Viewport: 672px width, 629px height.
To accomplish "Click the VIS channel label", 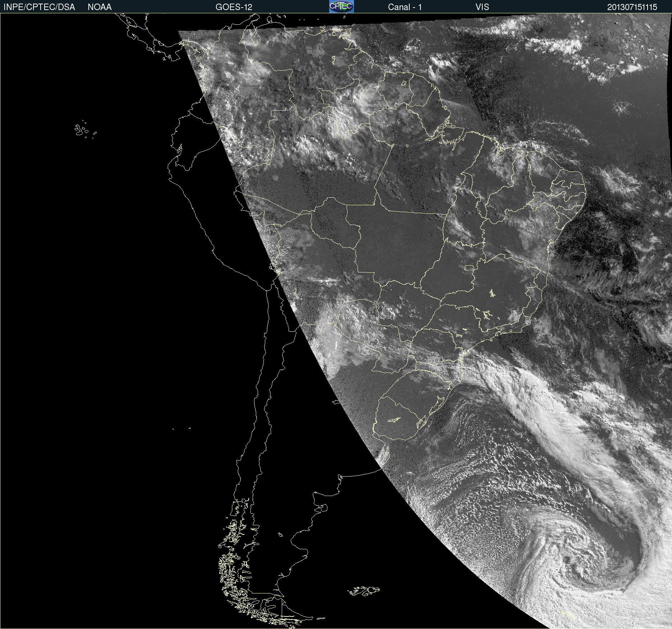I will (x=482, y=7).
